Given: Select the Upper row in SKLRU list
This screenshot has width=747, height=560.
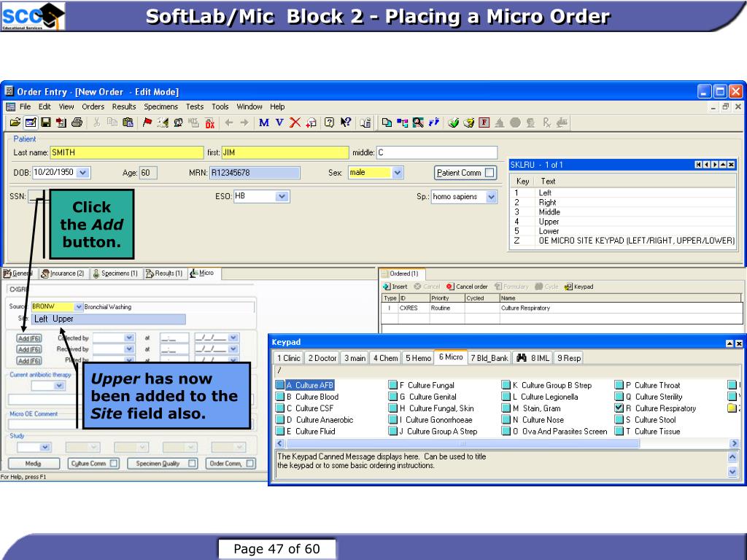Looking at the screenshot, I should (x=623, y=222).
